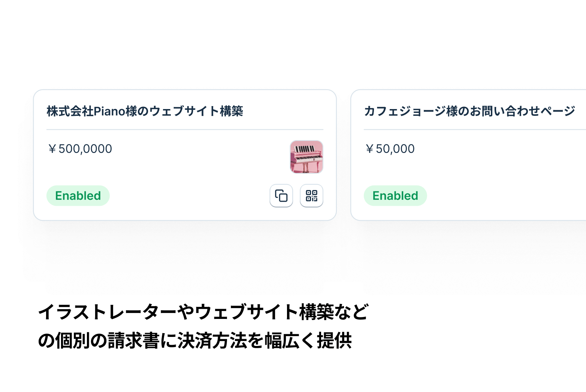Select the ￥50,000 price amount
Screen dimensions: 586x392
pos(390,149)
